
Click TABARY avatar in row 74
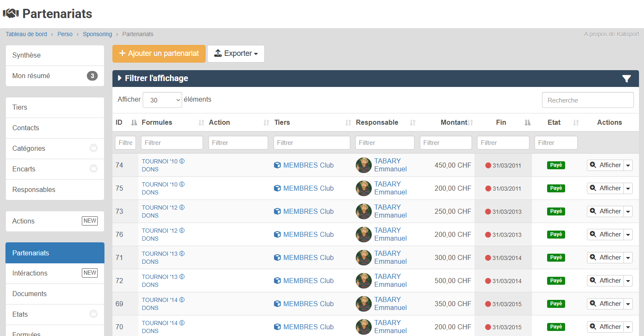pyautogui.click(x=363, y=165)
